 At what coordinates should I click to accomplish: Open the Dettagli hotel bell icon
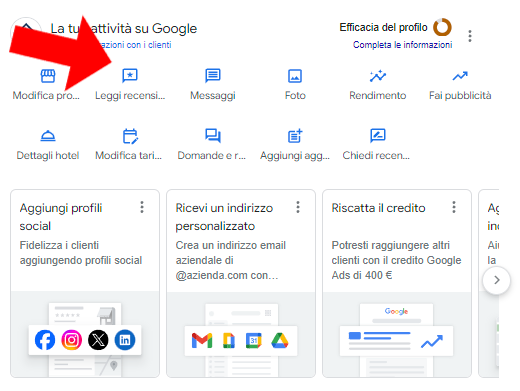pos(48,136)
